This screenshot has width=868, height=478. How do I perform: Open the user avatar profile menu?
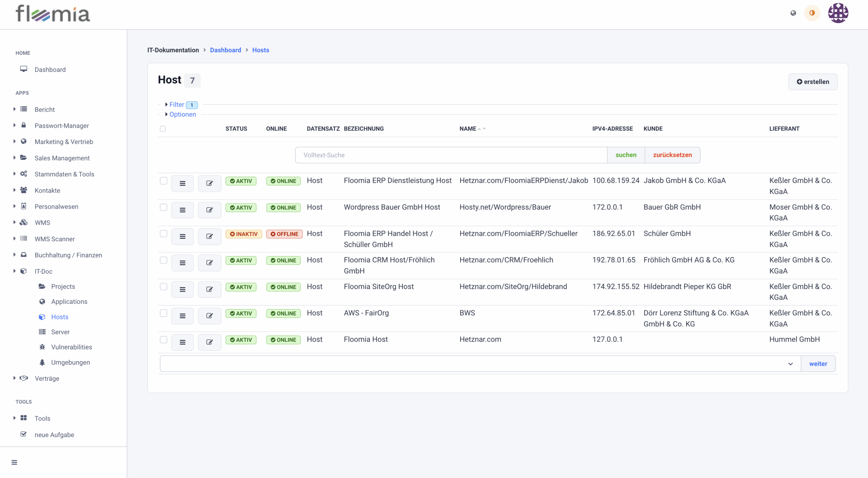tap(838, 13)
